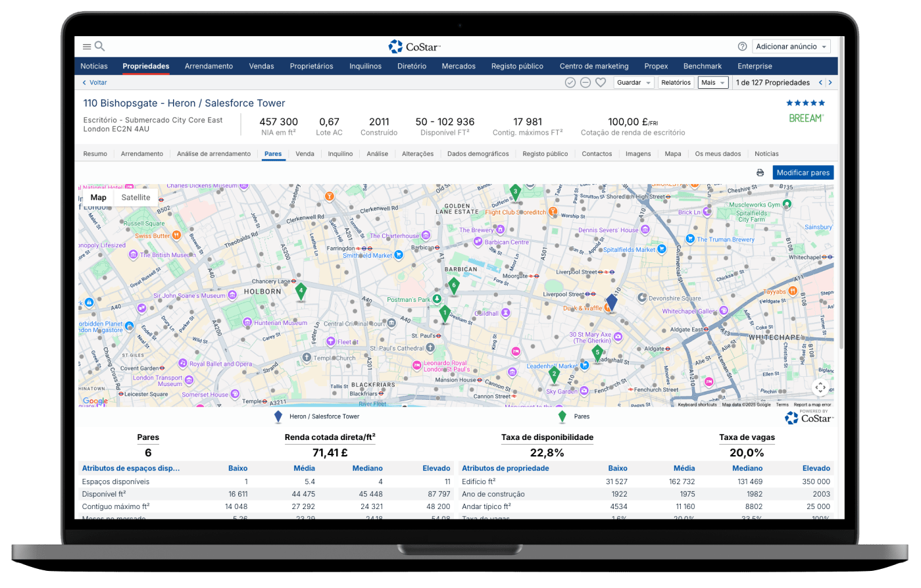Click the print icon
Image resolution: width=921 pixels, height=588 pixels.
760,173
